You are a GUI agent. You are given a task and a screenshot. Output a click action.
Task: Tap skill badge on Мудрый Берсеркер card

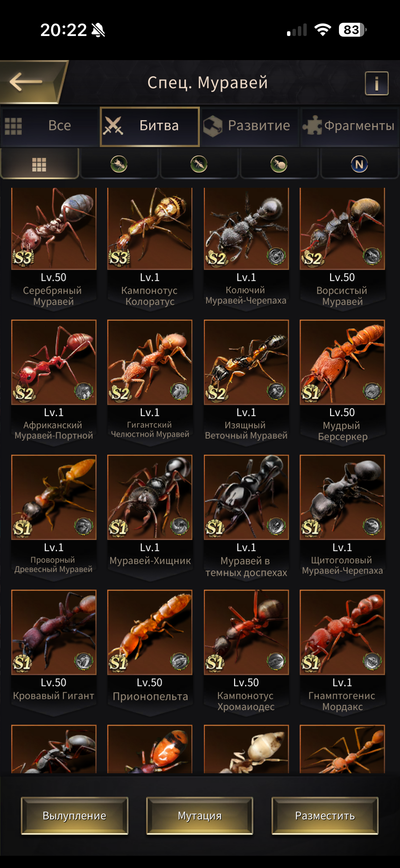pos(373,391)
